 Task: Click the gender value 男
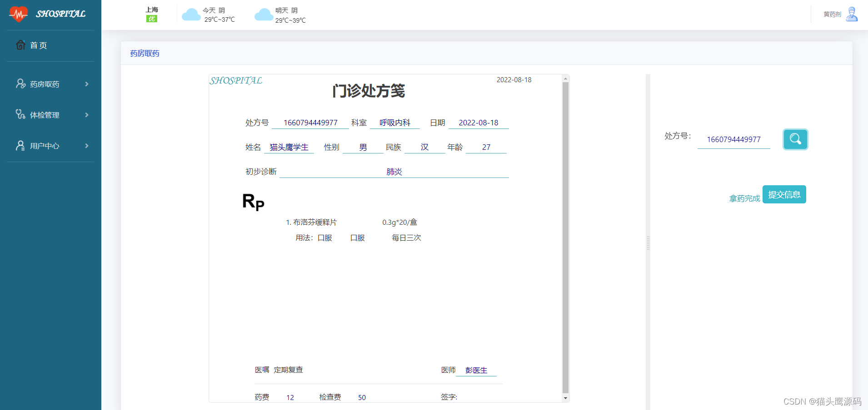click(x=363, y=147)
